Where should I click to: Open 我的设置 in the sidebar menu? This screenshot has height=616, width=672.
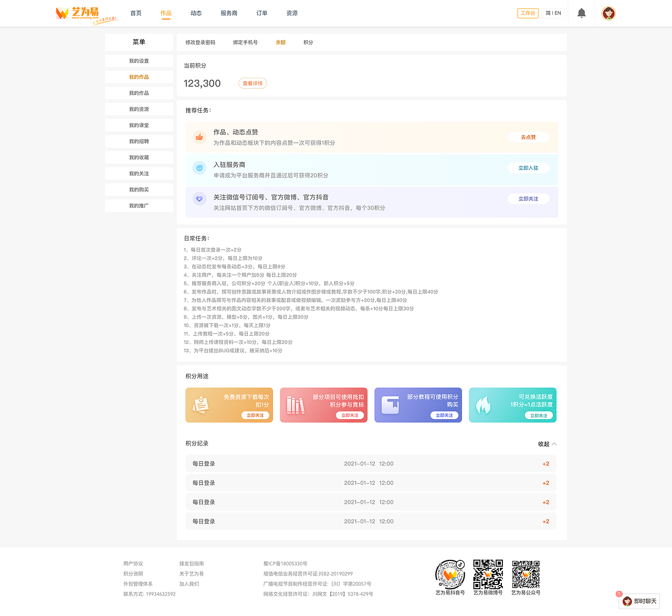pos(139,61)
